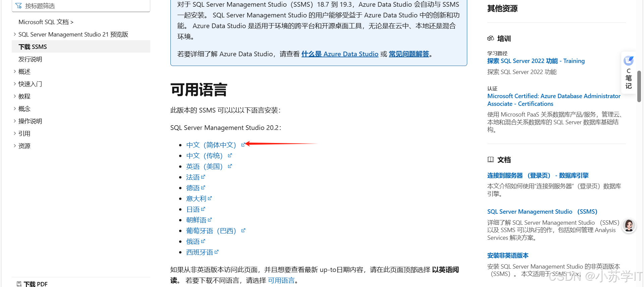
Task: Click external link icon beside 西班牙语
Action: 216,252
